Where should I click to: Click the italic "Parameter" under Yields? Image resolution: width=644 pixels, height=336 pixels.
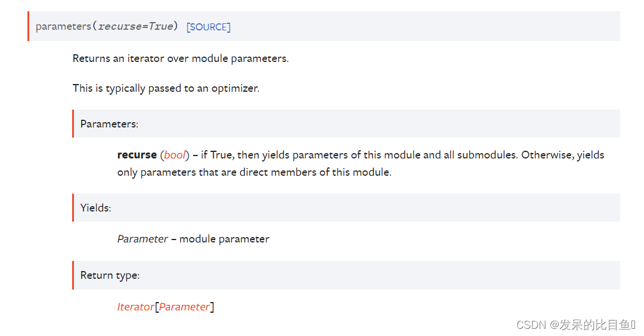point(143,239)
